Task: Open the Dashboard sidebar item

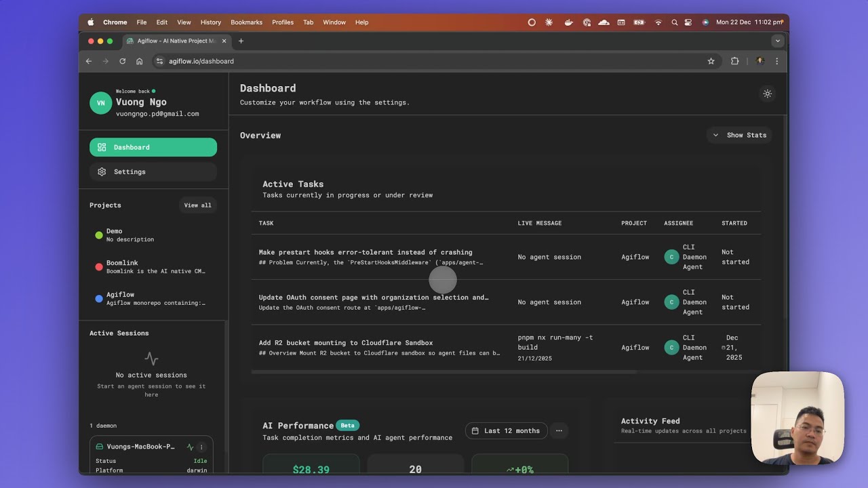Action: pos(153,147)
